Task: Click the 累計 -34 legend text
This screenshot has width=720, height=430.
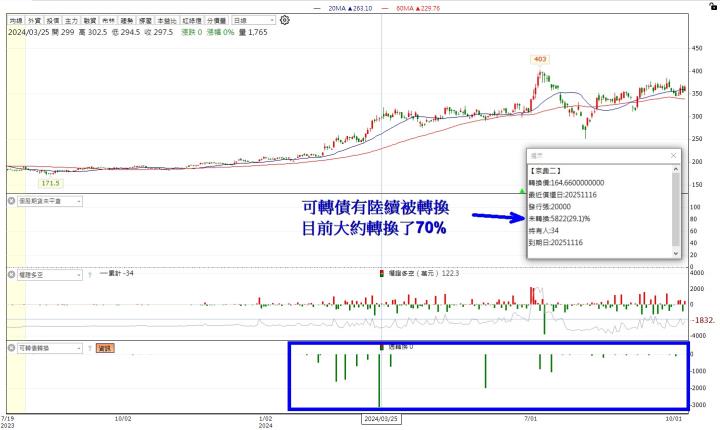Action: point(117,273)
